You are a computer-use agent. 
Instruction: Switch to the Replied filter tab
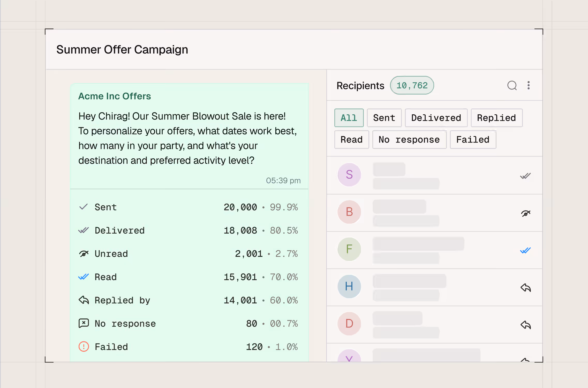496,118
